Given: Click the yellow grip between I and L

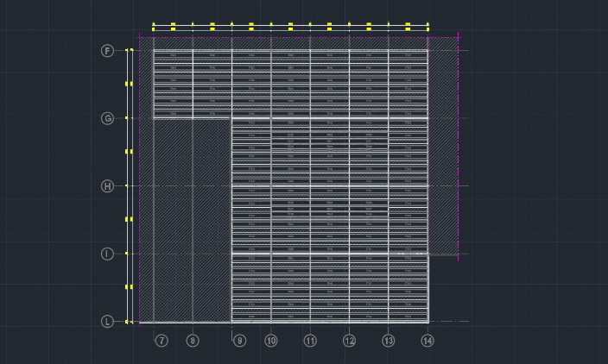Looking at the screenshot, I should [130, 287].
